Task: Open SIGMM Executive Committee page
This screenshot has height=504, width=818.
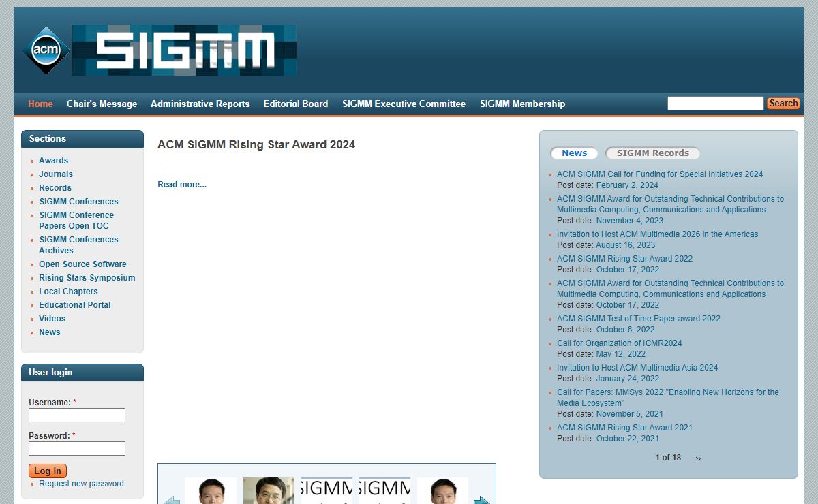Action: click(404, 104)
